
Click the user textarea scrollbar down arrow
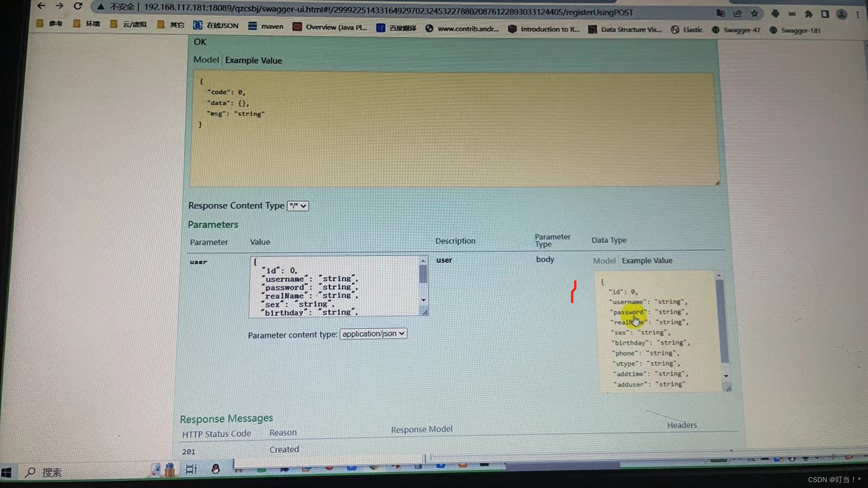tap(424, 300)
